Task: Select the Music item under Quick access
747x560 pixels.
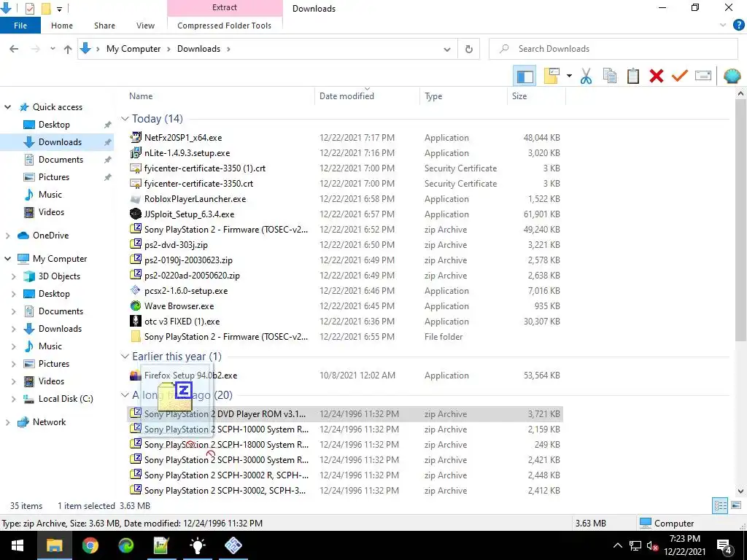Action: (x=50, y=195)
